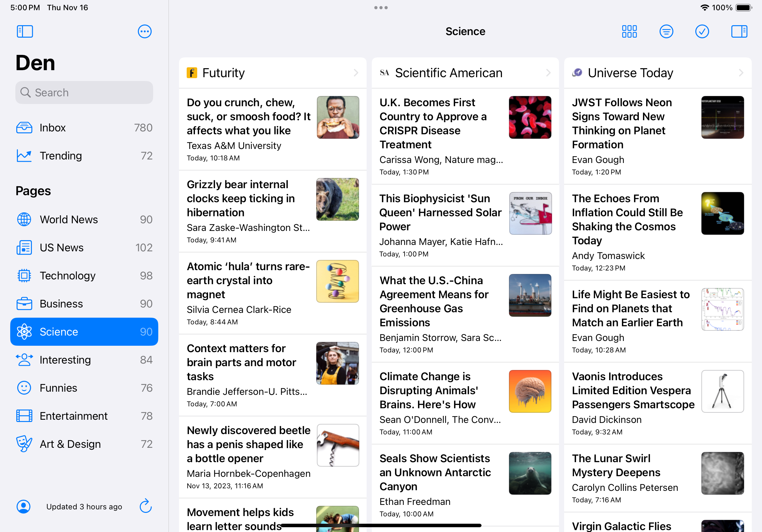
Task: Click the US News newspaper icon
Action: (x=24, y=248)
